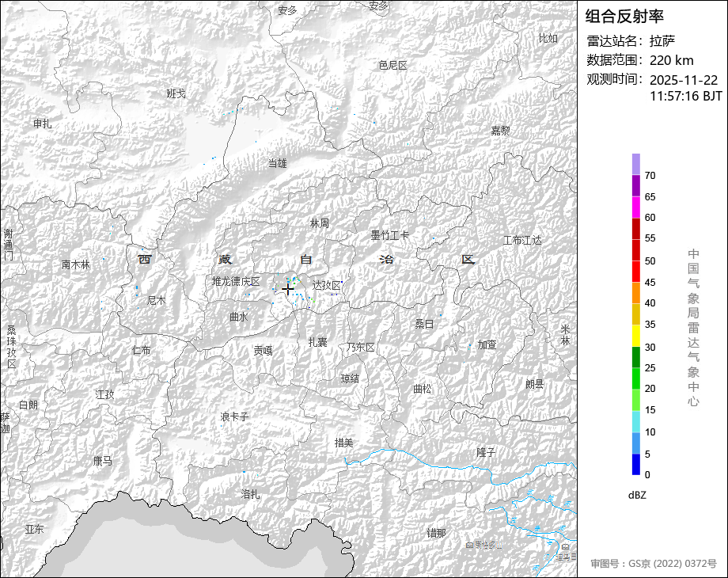Screen dimensions: 728x578
Task: Click the legend value 0
Action: (647, 474)
